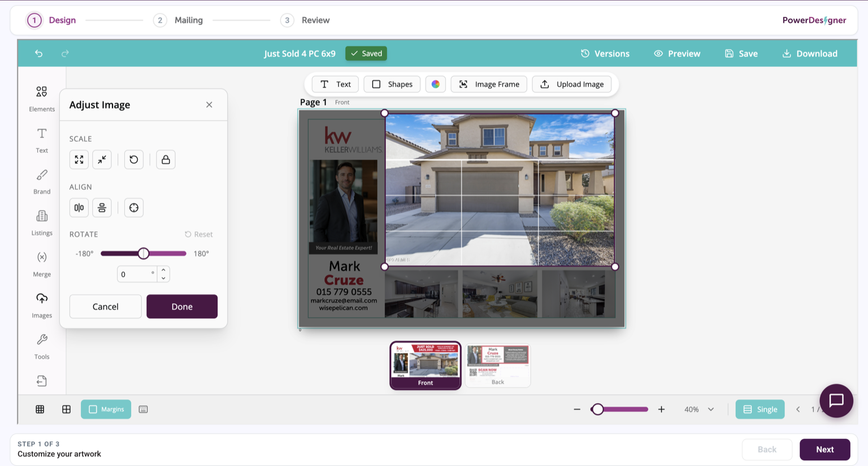The height and width of the screenshot is (466, 868).
Task: Toggle the aspect ratio lock
Action: (166, 159)
